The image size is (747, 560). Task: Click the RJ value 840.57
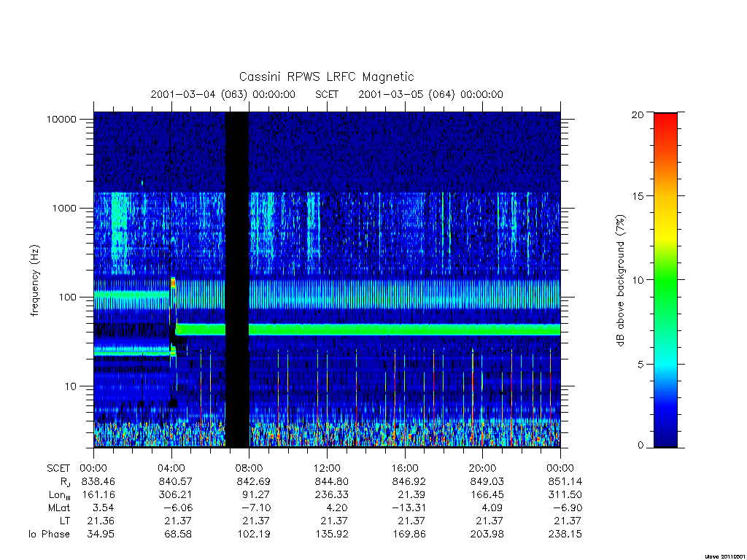175,481
